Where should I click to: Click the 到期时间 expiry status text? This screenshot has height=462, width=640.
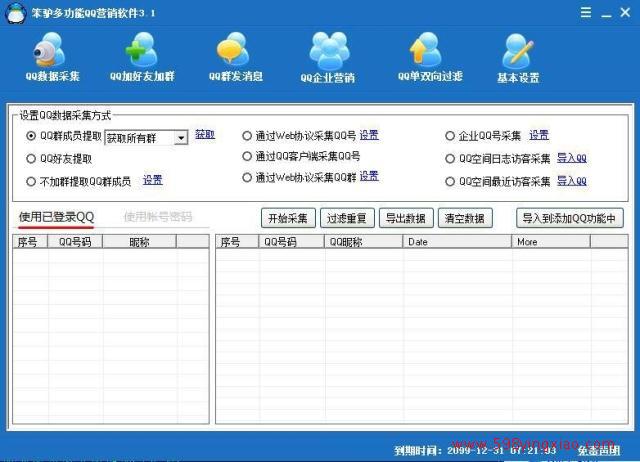tap(475, 451)
